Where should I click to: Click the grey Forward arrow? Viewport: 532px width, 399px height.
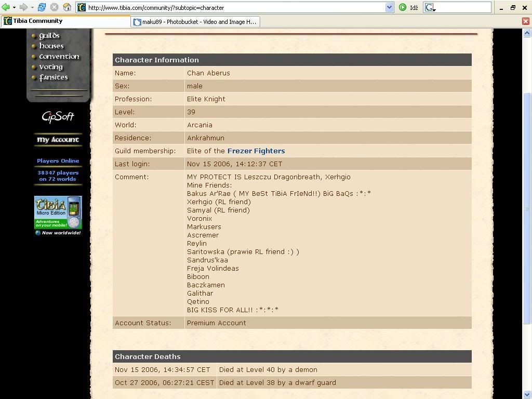tap(23, 7)
